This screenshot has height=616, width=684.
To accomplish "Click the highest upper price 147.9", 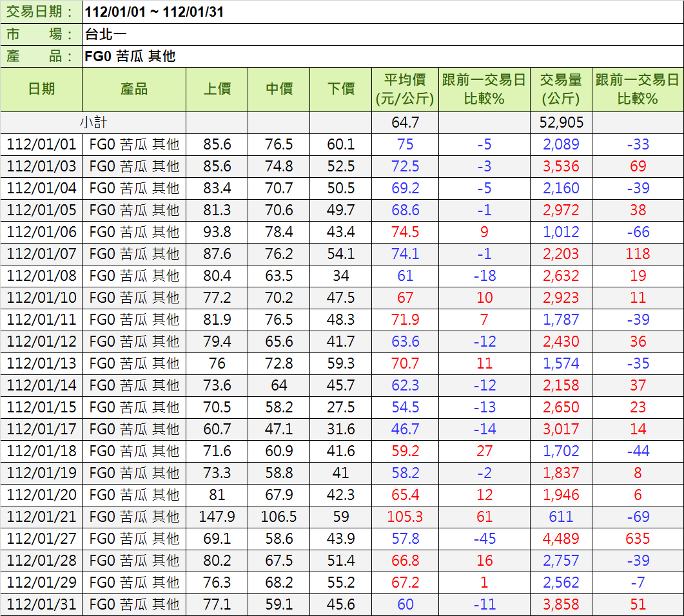I will (217, 517).
